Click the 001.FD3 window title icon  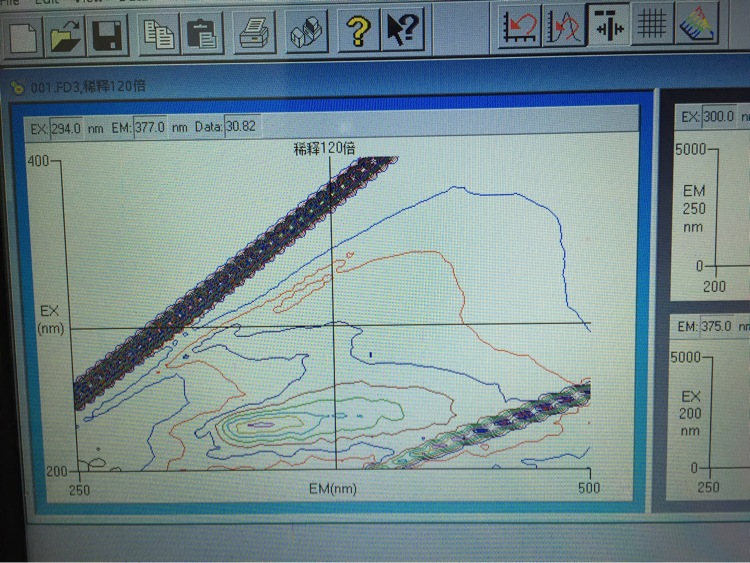(x=18, y=88)
